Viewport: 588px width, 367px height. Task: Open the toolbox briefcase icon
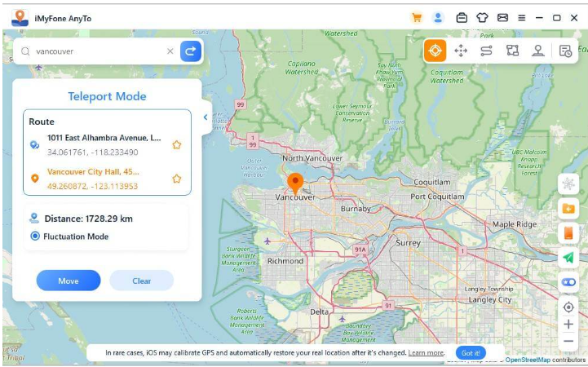pos(462,18)
